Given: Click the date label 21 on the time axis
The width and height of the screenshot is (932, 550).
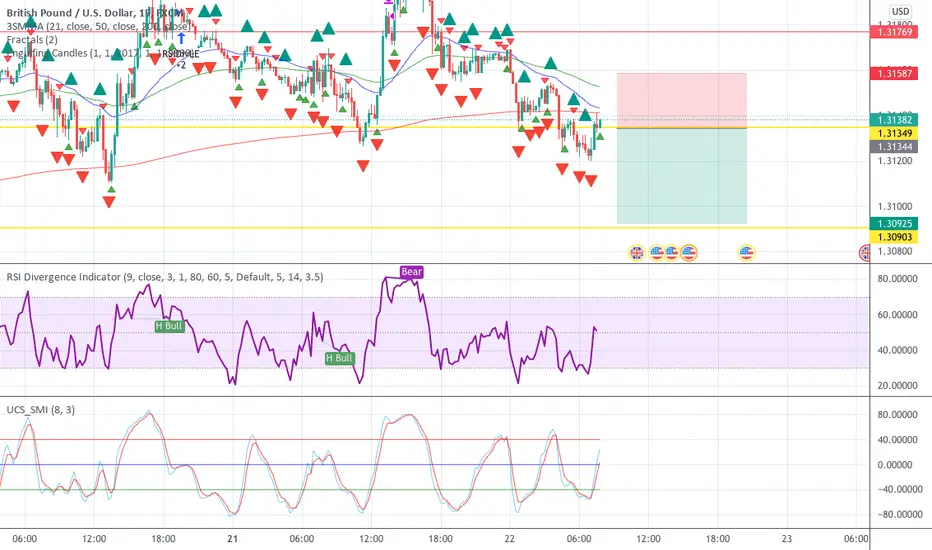Looking at the screenshot, I should [232, 539].
